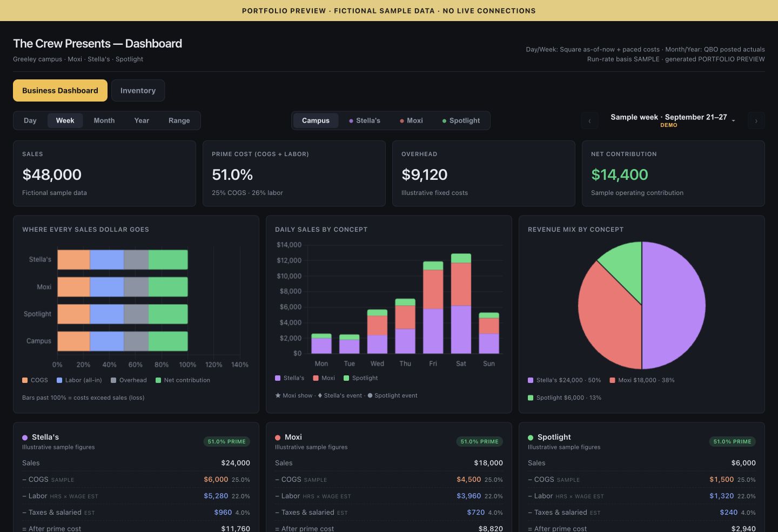Click the Sales $48,000 card
The height and width of the screenshot is (532, 778).
tap(104, 173)
